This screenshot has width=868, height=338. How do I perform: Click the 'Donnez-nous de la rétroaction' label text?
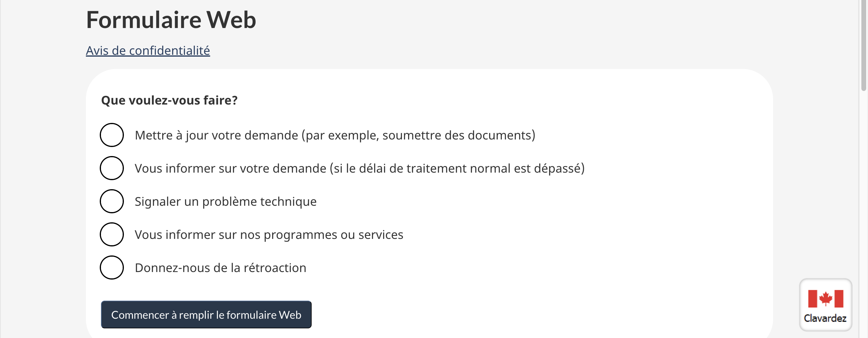coord(220,268)
